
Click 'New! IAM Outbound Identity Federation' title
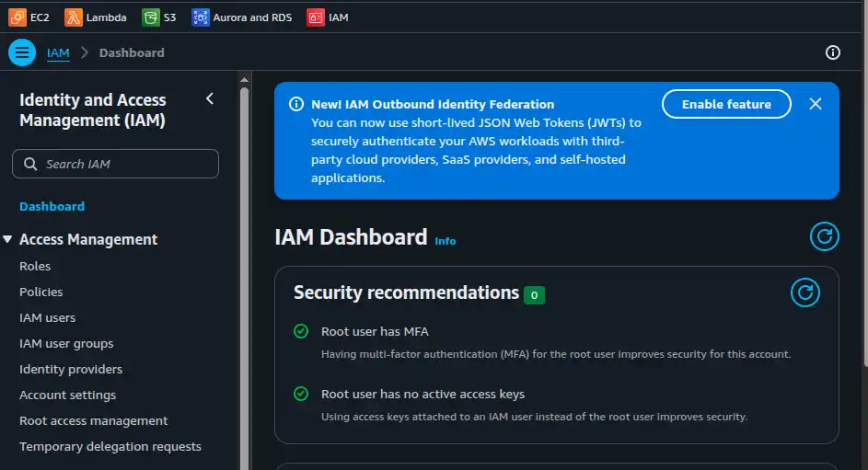433,104
